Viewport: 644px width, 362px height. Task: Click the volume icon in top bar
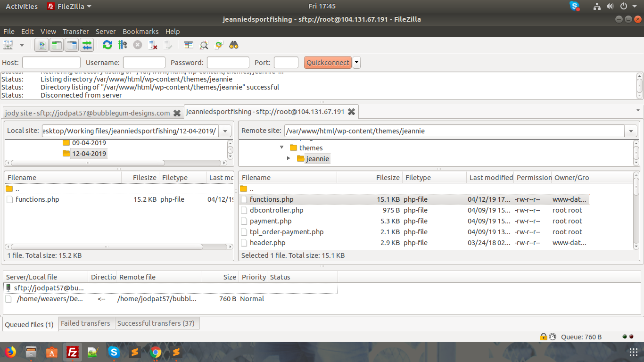[610, 6]
